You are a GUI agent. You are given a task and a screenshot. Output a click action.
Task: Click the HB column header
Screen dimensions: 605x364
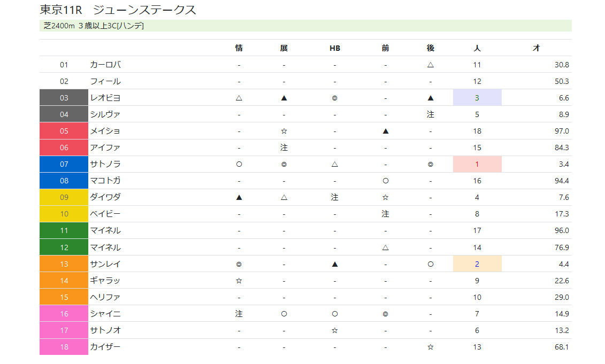(x=335, y=48)
